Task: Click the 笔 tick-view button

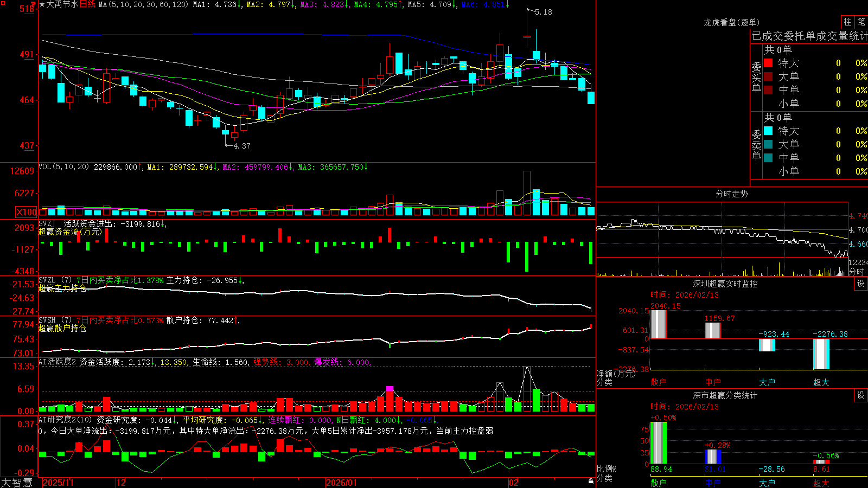Action: point(861,22)
